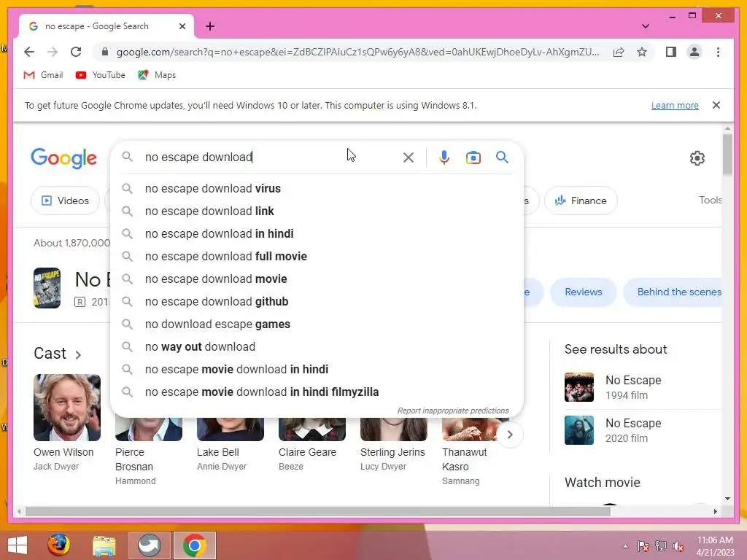Image resolution: width=747 pixels, height=560 pixels.
Task: Open the Chrome three-dot menu
Action: click(x=718, y=52)
